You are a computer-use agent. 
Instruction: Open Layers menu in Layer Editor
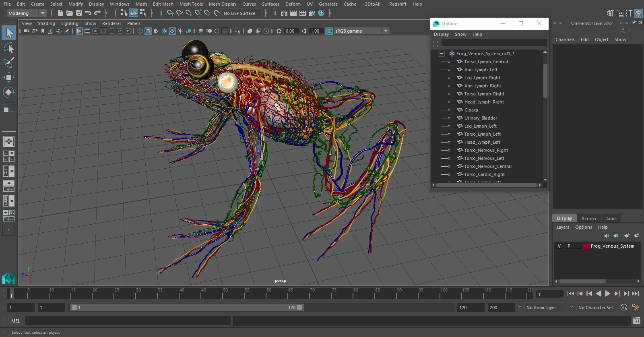[563, 227]
